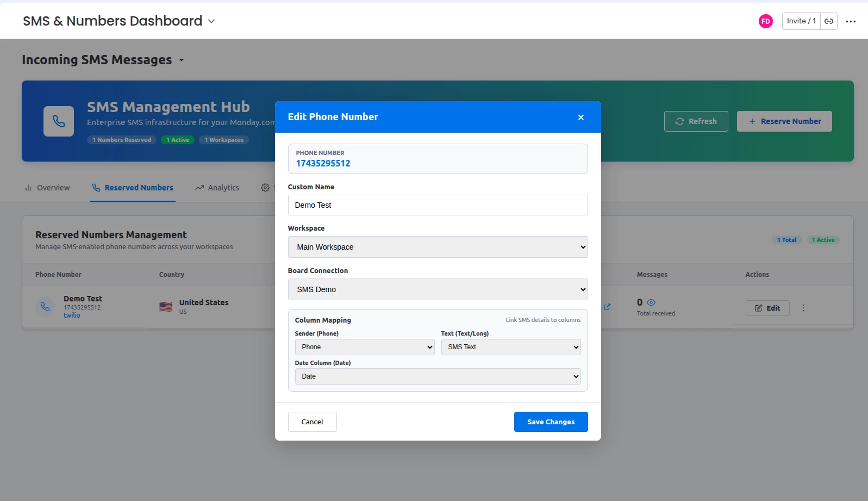Click the FD user avatar
The height and width of the screenshot is (501, 868).
click(766, 21)
